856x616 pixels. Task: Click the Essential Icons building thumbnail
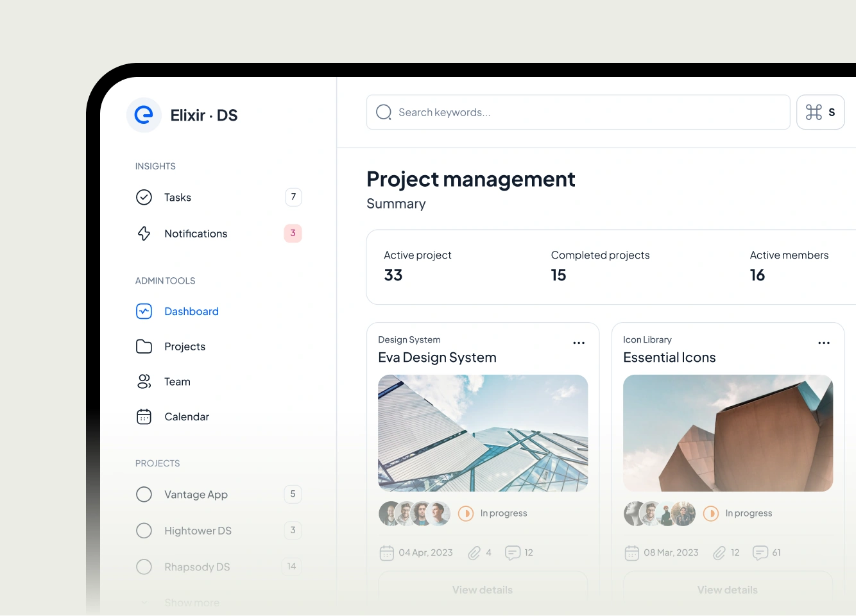coord(728,433)
